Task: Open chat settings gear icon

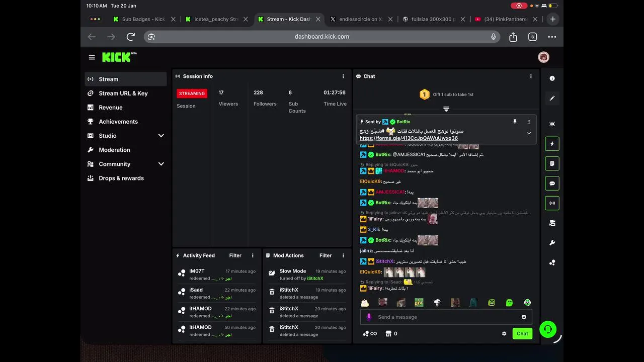Action: coord(504,333)
